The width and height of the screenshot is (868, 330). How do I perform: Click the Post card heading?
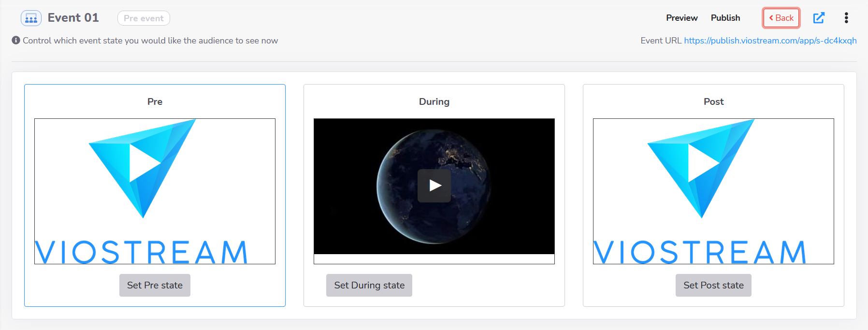pos(713,101)
